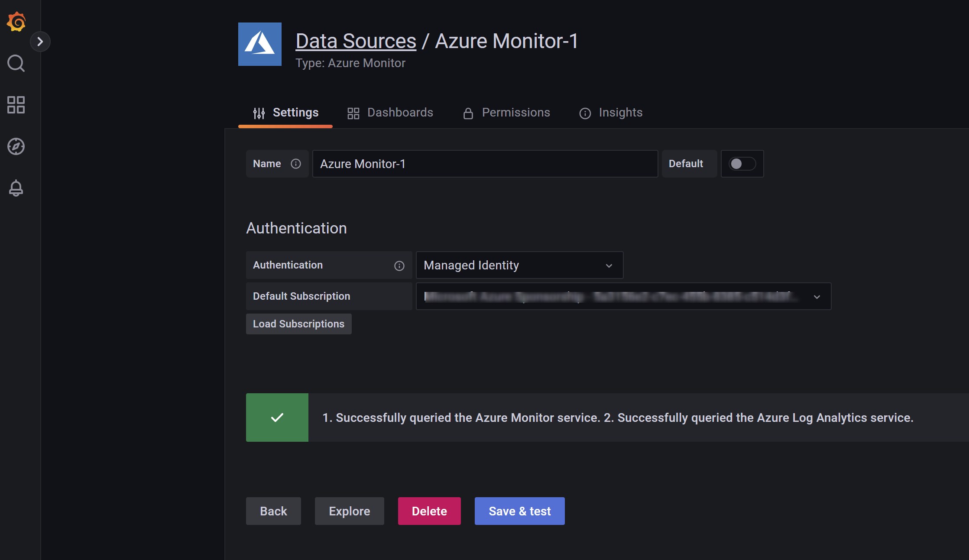
Task: Open the Insights tab
Action: (x=611, y=113)
